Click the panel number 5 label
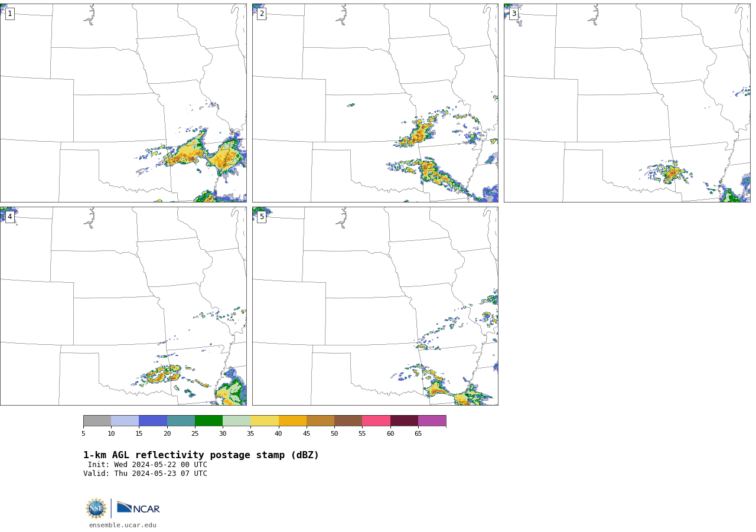Viewport: 756px width, 532px height. pos(262,217)
